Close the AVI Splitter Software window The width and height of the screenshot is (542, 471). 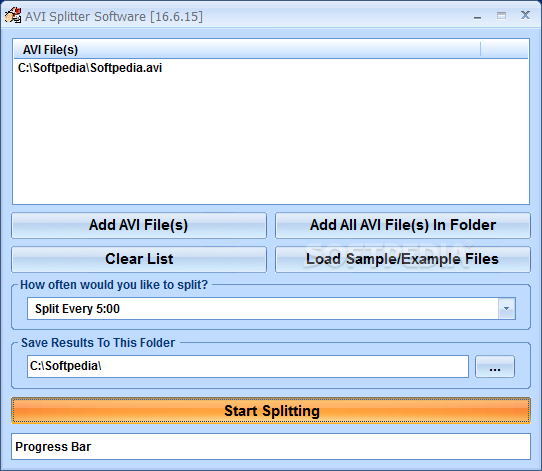(x=525, y=15)
